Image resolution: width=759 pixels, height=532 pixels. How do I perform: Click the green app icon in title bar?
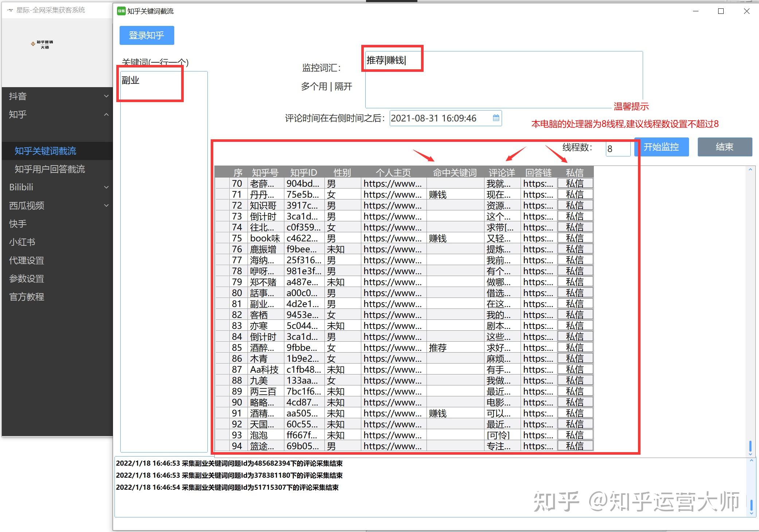[x=121, y=11]
